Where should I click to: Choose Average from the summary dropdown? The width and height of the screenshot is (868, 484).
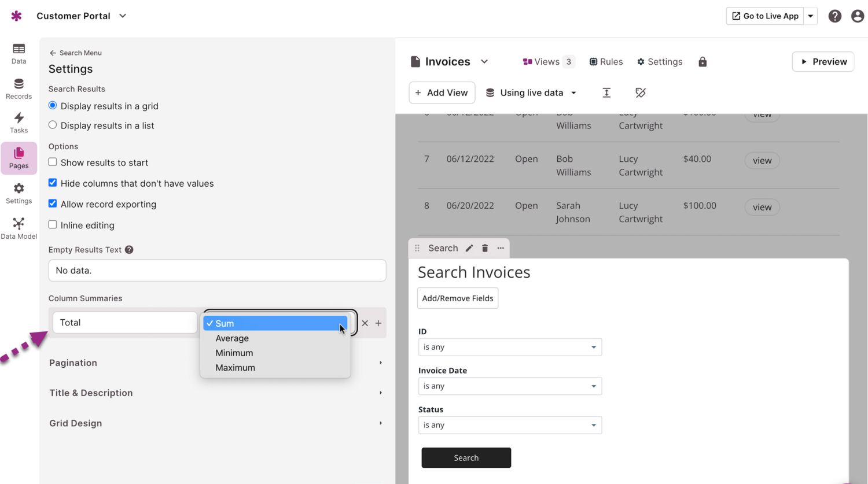232,338
